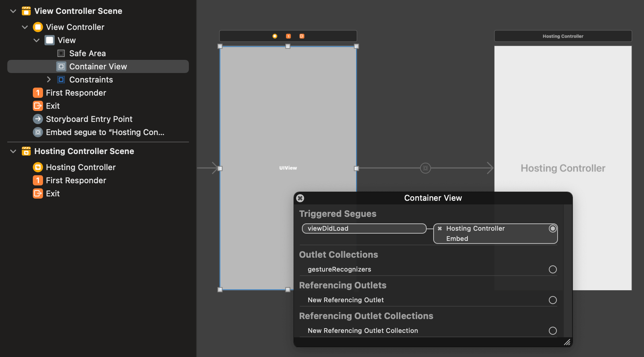This screenshot has height=357, width=644.
Task: Remove the Hosting Controller embed segue with the x
Action: 439,229
